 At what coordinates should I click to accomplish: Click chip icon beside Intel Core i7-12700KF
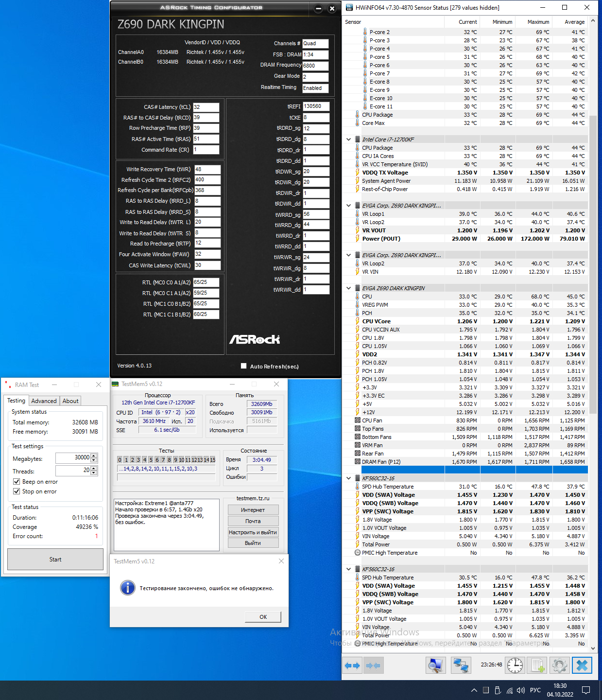pos(358,140)
